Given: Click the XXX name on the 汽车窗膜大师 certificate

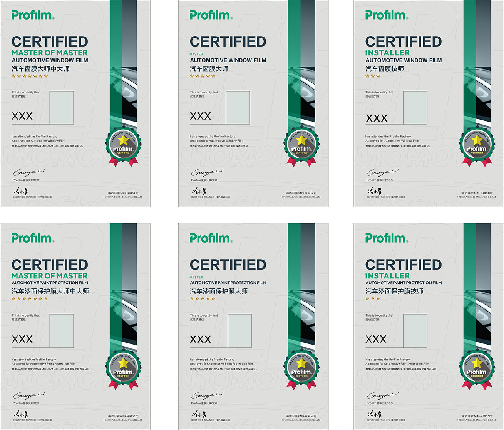Looking at the screenshot, I should (201, 116).
